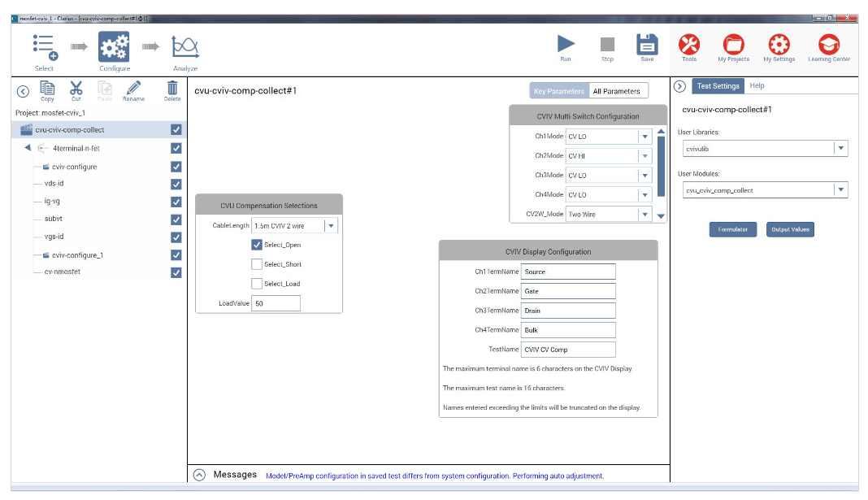Click into the Ch1TermName field
Viewport: 868px width, 500px height.
(x=569, y=272)
